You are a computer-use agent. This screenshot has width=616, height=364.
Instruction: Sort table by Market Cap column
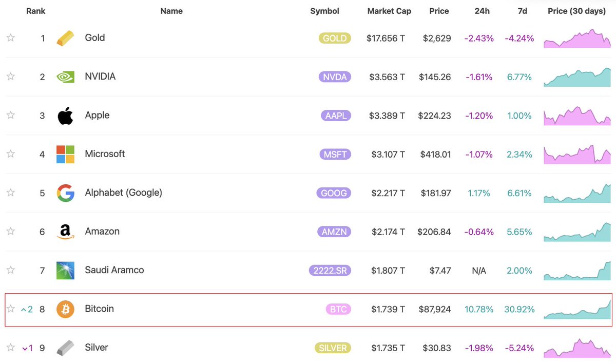pyautogui.click(x=389, y=11)
